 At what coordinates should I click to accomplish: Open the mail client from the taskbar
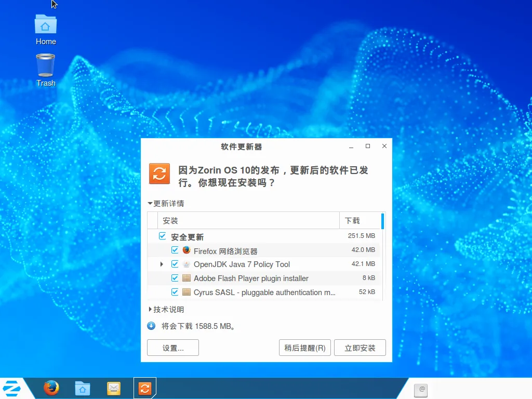(x=113, y=388)
